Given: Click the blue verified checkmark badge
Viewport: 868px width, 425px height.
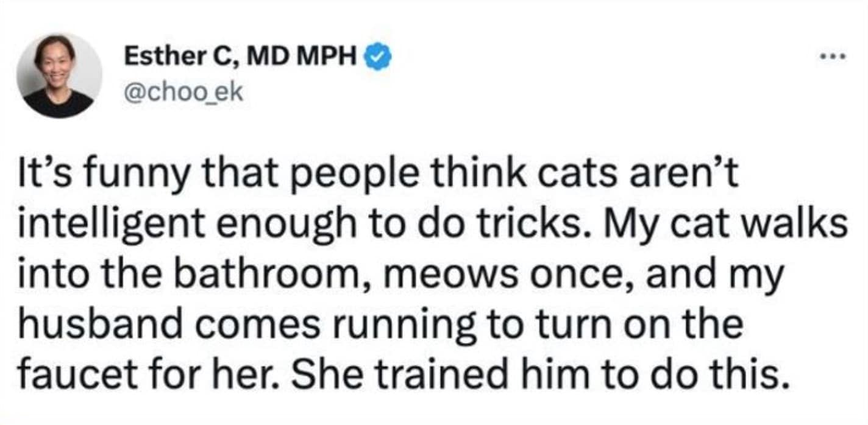Looking at the screenshot, I should (x=378, y=58).
